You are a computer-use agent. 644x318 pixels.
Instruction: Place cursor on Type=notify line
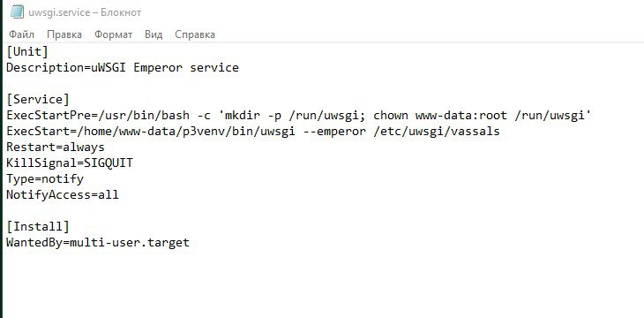pos(45,179)
